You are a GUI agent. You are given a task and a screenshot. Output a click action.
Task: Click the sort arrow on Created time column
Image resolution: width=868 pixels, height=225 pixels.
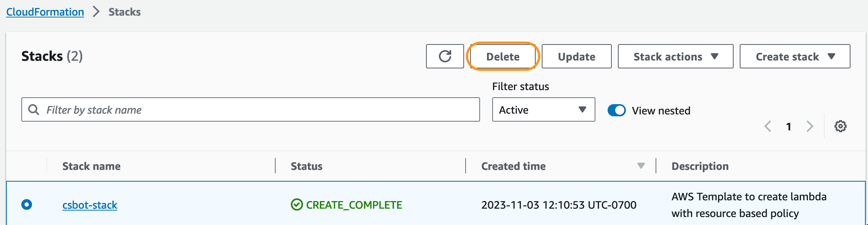[x=641, y=166]
